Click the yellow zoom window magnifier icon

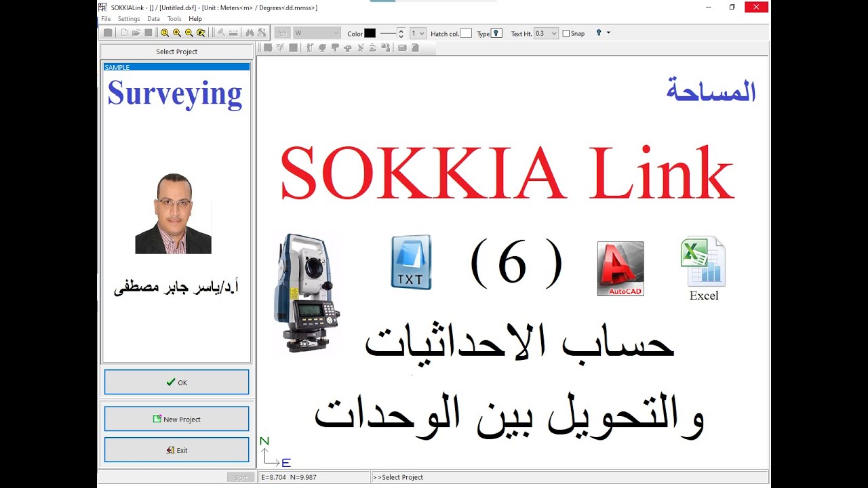[x=165, y=33]
